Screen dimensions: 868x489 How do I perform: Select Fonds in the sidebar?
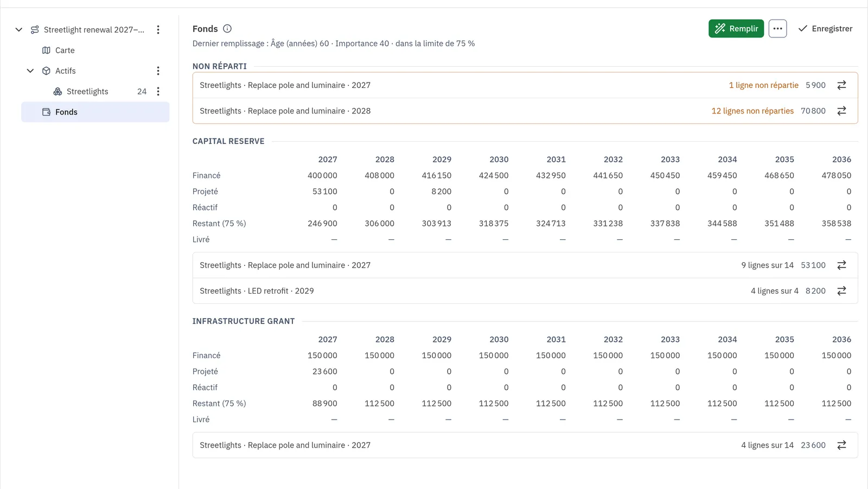pos(95,112)
